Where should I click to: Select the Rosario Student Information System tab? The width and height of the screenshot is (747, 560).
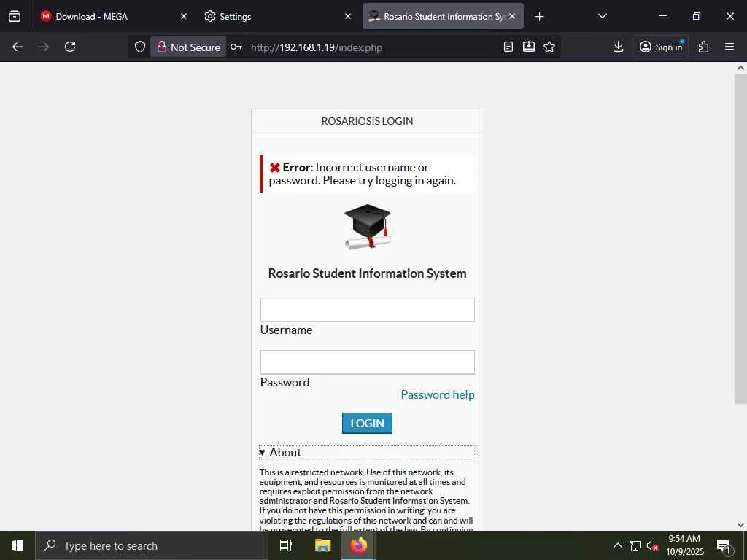pyautogui.click(x=443, y=16)
